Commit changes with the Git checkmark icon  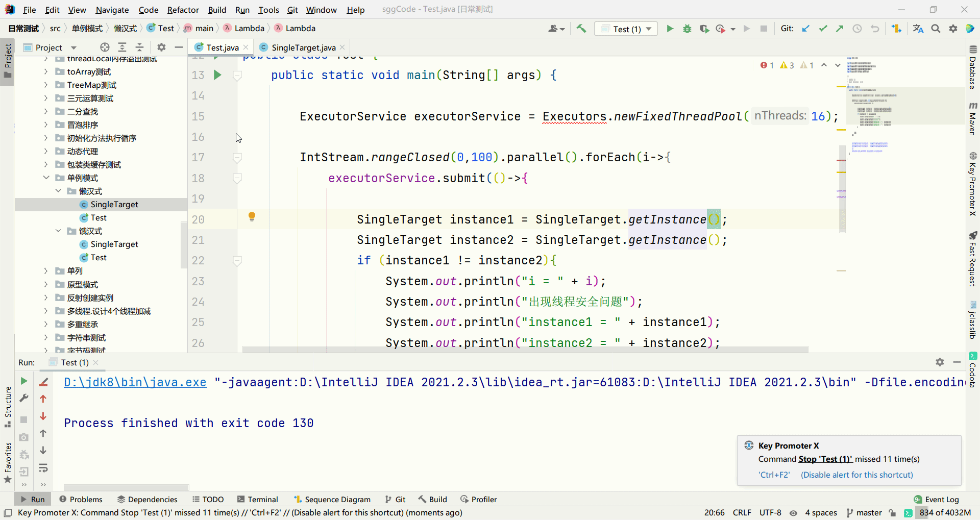823,29
